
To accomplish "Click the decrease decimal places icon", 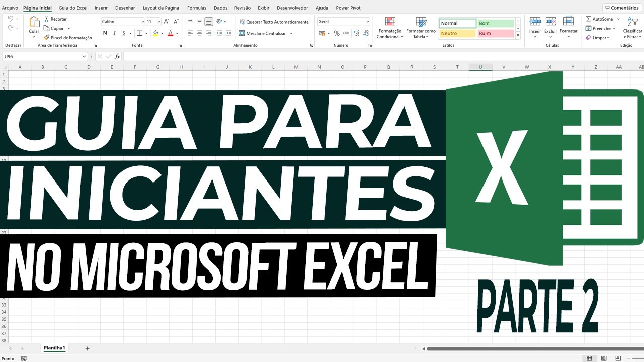I will tap(365, 33).
